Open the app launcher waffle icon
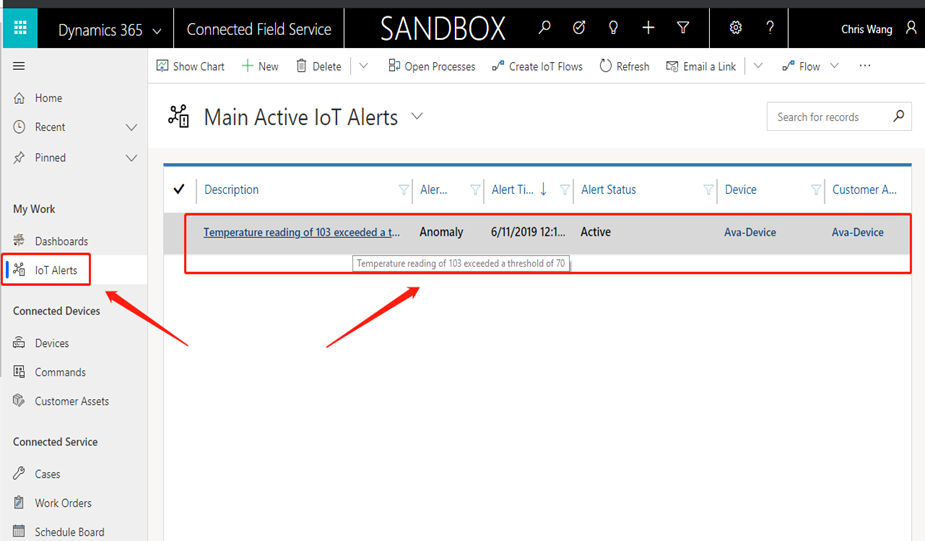This screenshot has height=541, width=925. [x=20, y=28]
